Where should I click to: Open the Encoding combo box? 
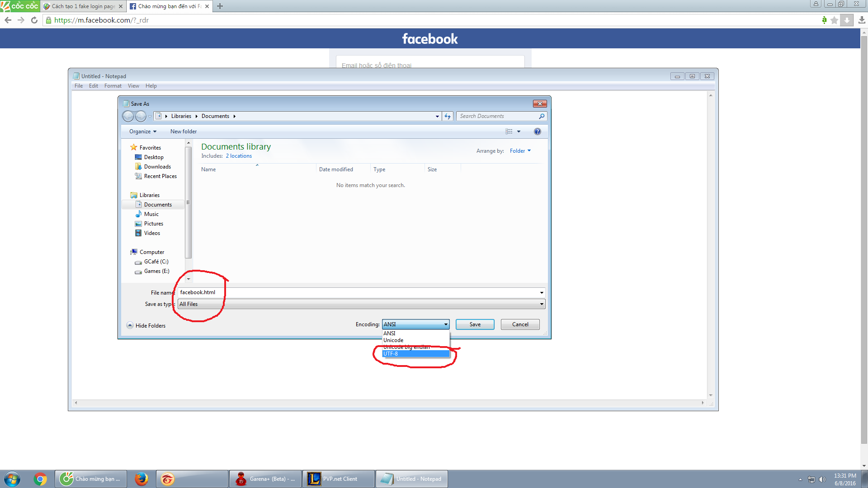(415, 324)
